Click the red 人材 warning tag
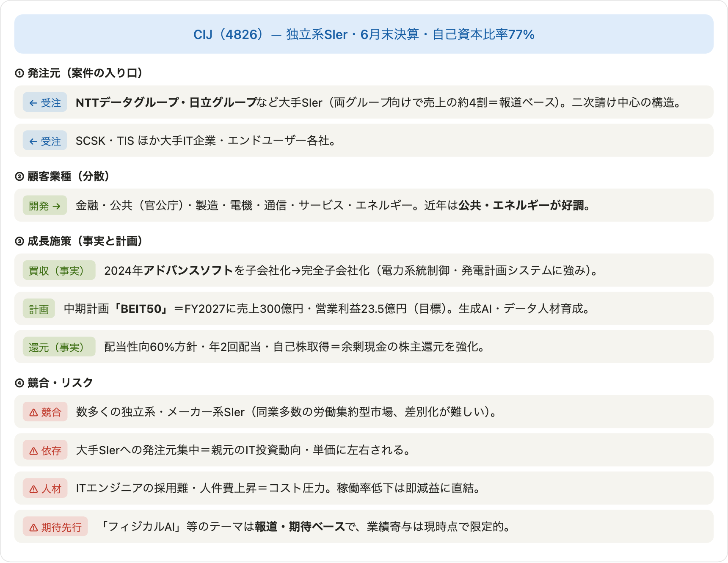The width and height of the screenshot is (728, 563). click(x=45, y=488)
